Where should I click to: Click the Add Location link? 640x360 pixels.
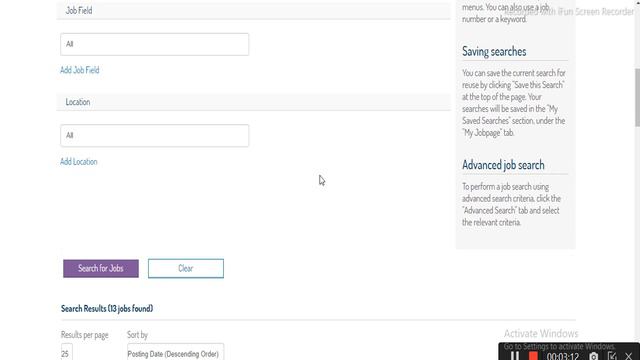pos(78,162)
